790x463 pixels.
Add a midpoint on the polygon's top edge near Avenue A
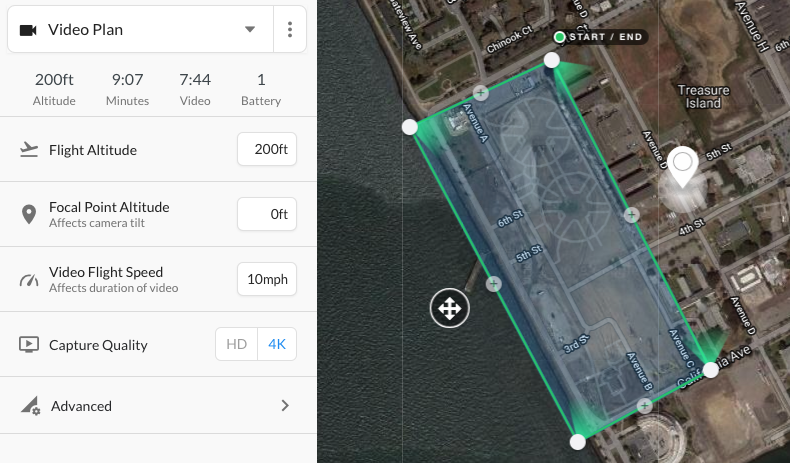(481, 93)
